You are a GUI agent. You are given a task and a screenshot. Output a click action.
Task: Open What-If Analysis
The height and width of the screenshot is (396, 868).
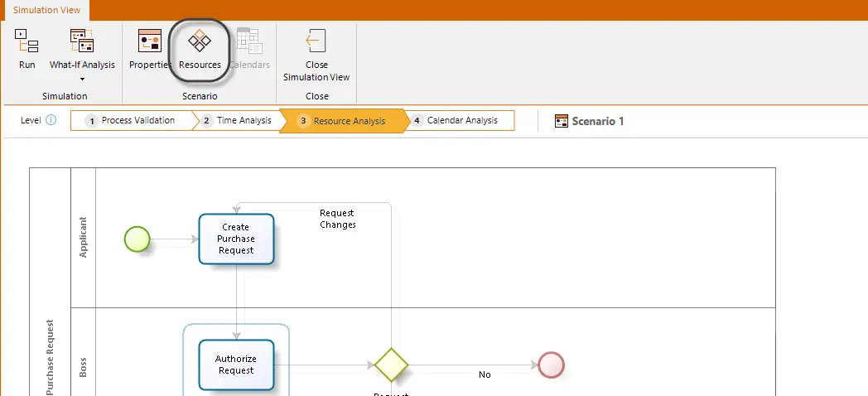(82, 50)
